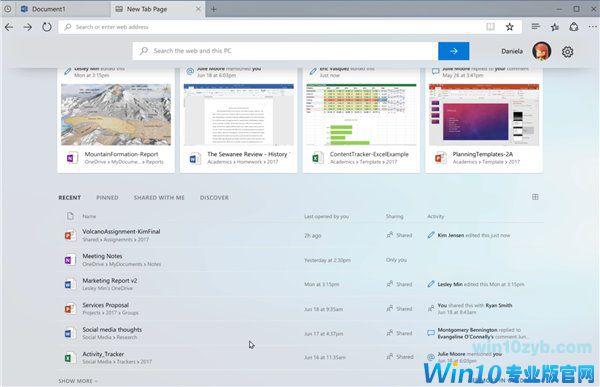Click the Word icon on Sewanee Review card
This screenshot has width=600, height=387.
[x=195, y=158]
